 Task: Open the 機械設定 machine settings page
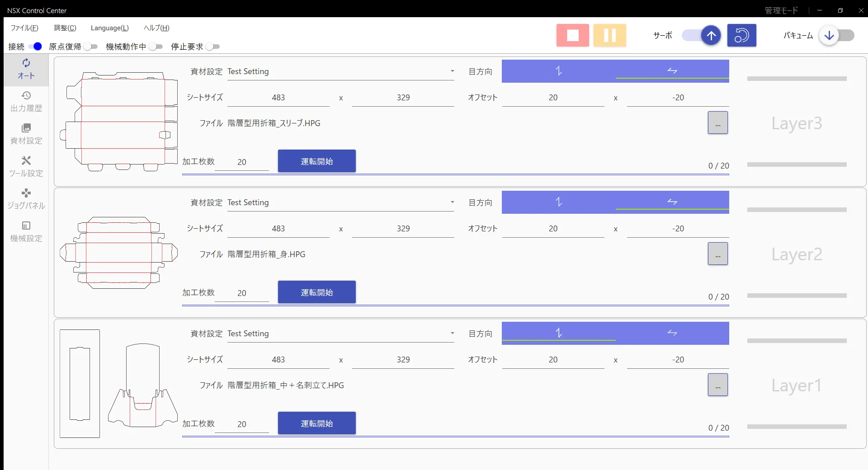point(26,232)
